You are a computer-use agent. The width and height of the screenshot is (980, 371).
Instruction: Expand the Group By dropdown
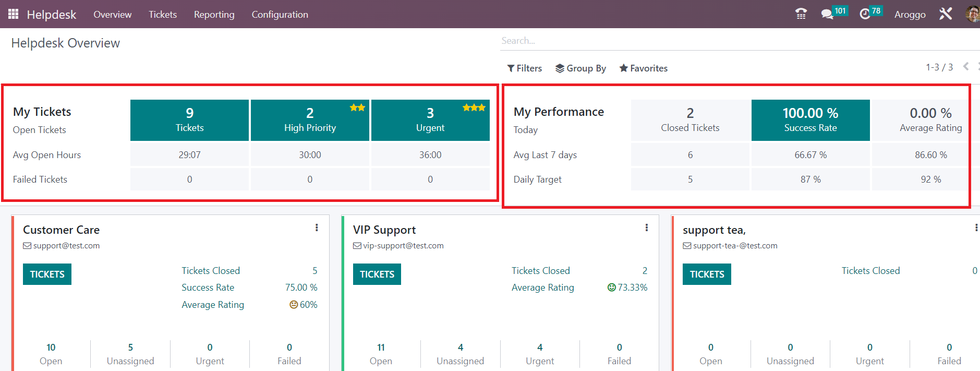click(580, 68)
